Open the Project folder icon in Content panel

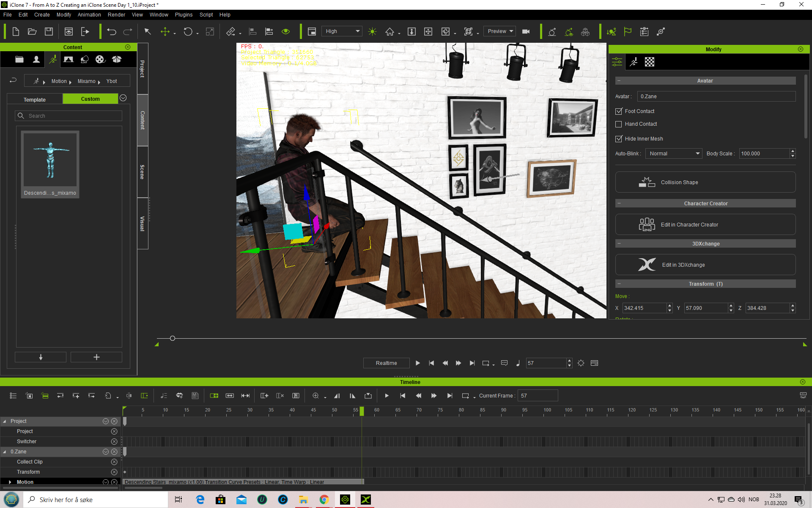[19, 59]
